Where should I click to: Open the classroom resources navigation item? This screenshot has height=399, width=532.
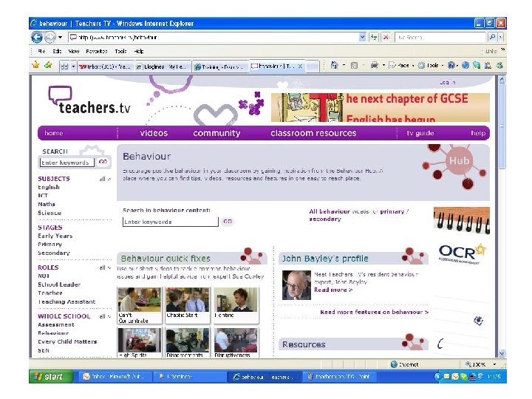point(313,133)
